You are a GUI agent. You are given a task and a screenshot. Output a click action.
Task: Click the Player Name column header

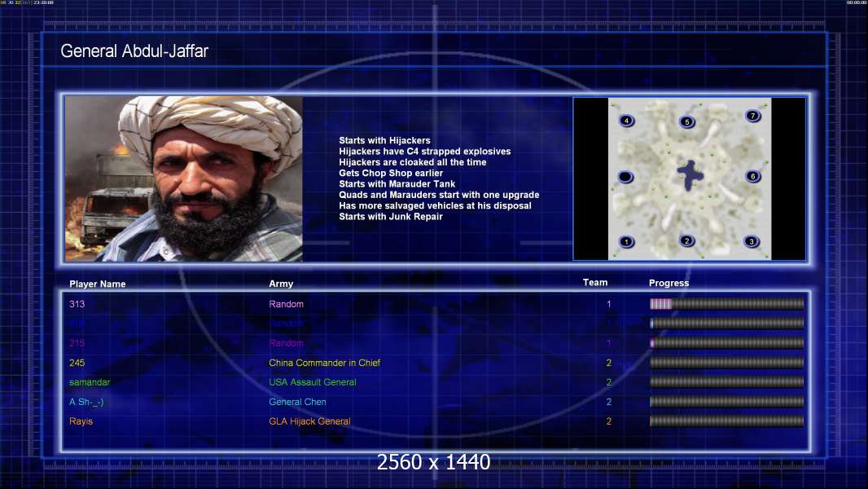tap(98, 284)
